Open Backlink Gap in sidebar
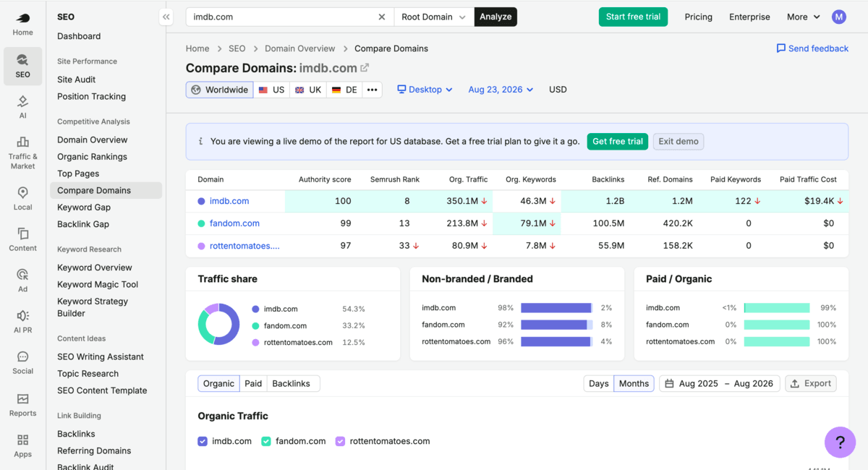Screen dimensions: 868x470 [83, 224]
